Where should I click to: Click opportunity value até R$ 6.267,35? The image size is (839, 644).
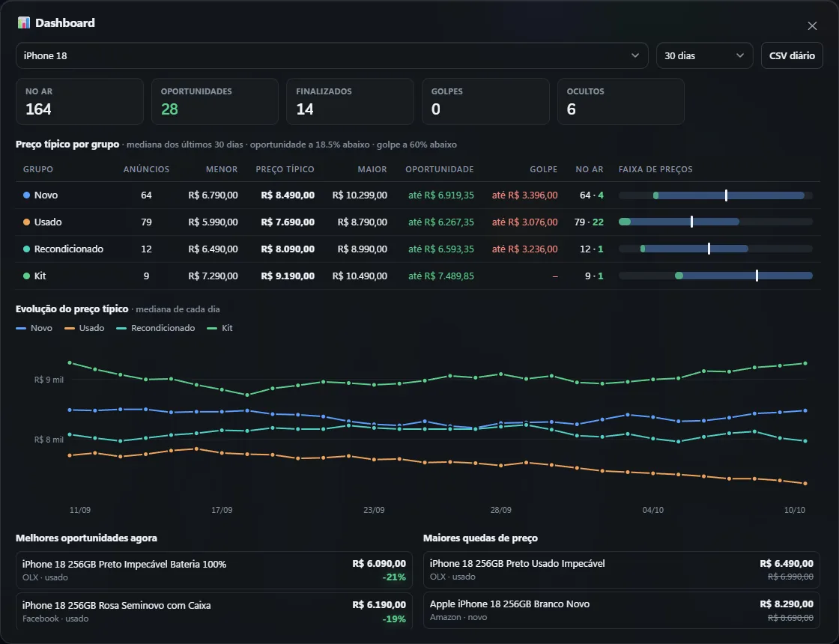coord(441,222)
